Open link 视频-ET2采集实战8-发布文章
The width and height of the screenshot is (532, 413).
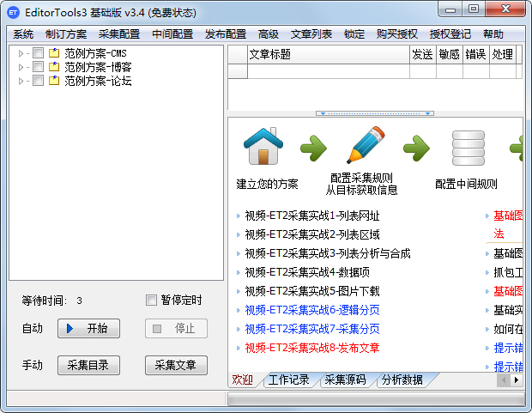(x=312, y=348)
